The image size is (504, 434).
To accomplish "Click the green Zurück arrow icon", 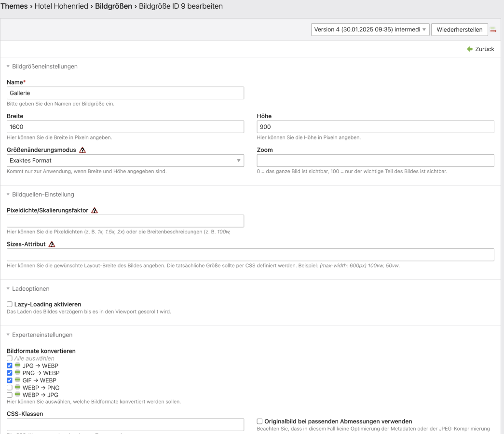I will (x=469, y=49).
